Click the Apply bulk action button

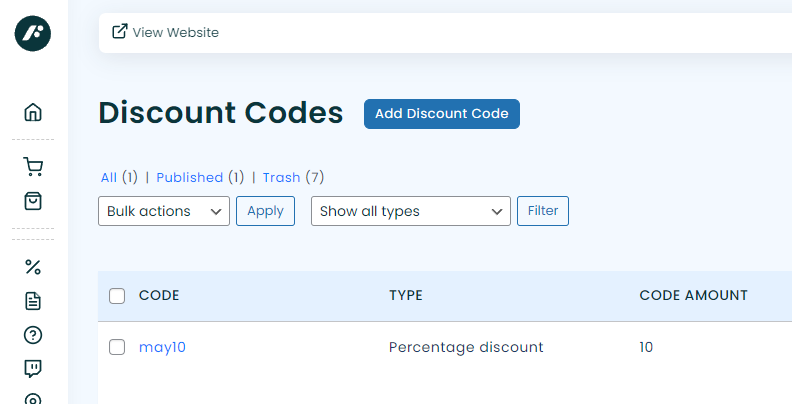click(265, 211)
